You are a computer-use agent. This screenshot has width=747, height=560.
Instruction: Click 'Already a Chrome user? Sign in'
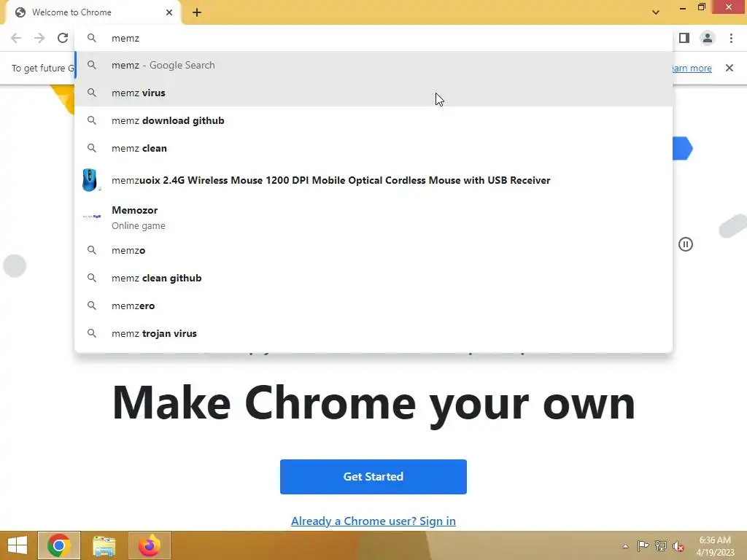[x=373, y=521]
